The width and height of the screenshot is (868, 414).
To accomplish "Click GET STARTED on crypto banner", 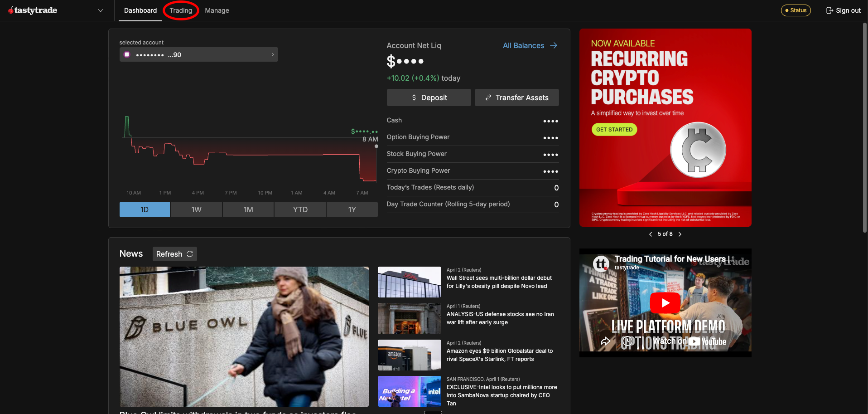I will [x=614, y=130].
